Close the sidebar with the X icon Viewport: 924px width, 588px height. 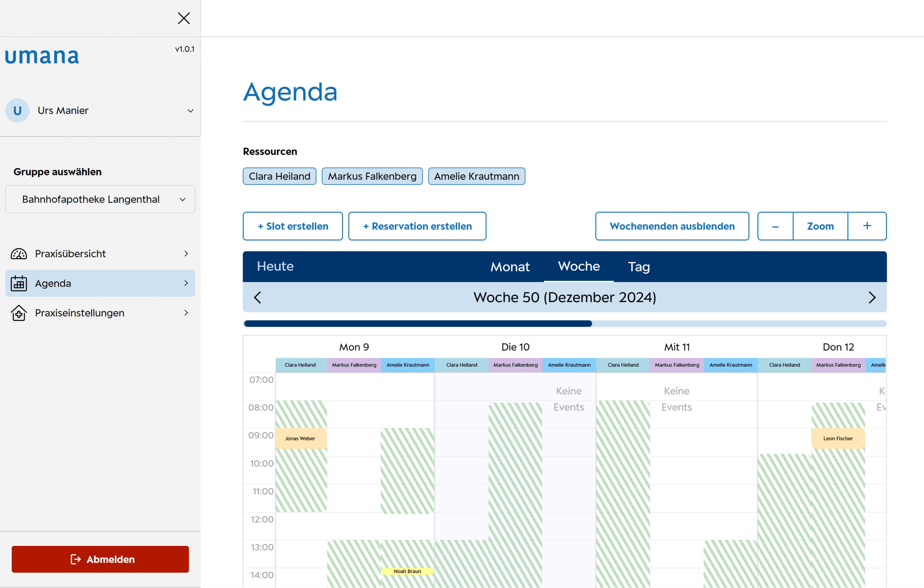tap(184, 18)
